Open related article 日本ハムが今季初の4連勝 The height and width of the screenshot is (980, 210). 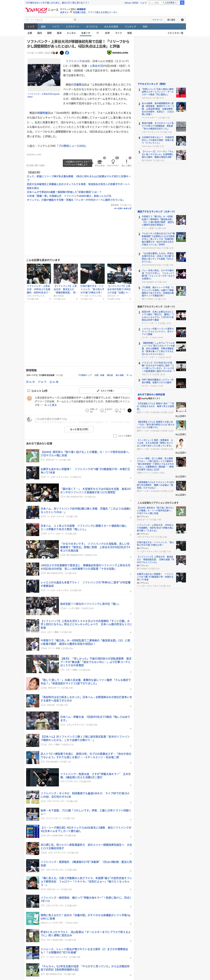64,192
